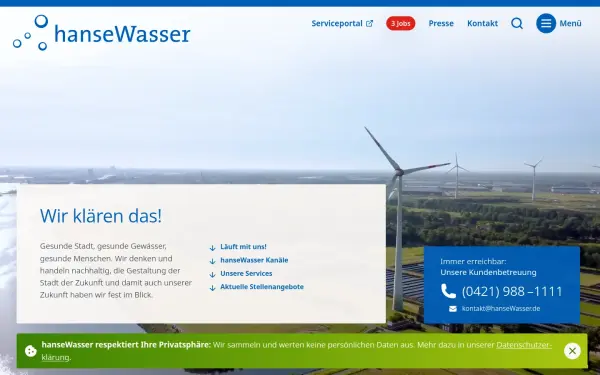Click the phone handset icon

point(448,291)
